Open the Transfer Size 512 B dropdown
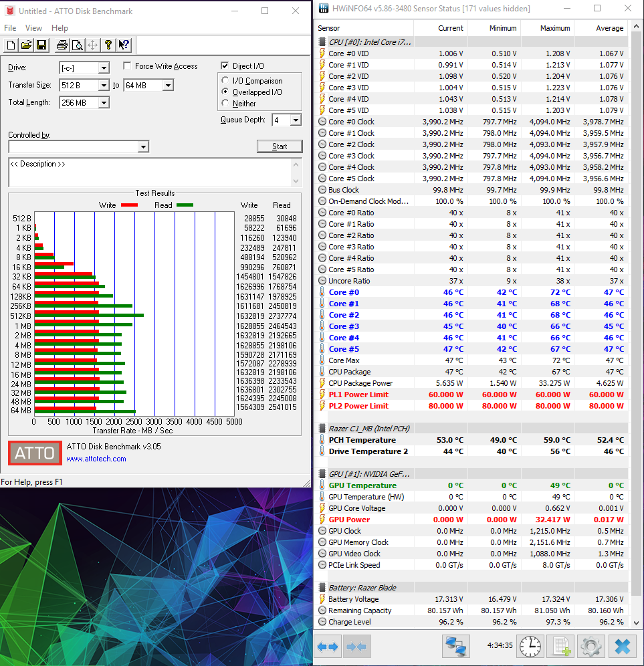This screenshot has height=666, width=644. click(x=104, y=86)
